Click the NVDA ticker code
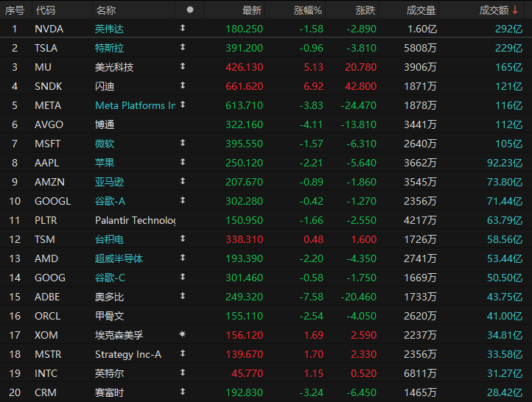 [49, 29]
